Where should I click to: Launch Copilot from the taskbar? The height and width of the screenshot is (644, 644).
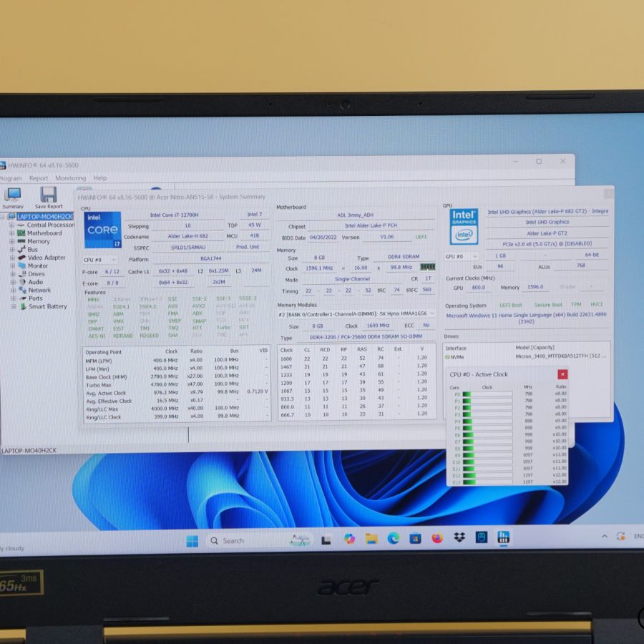point(349,539)
